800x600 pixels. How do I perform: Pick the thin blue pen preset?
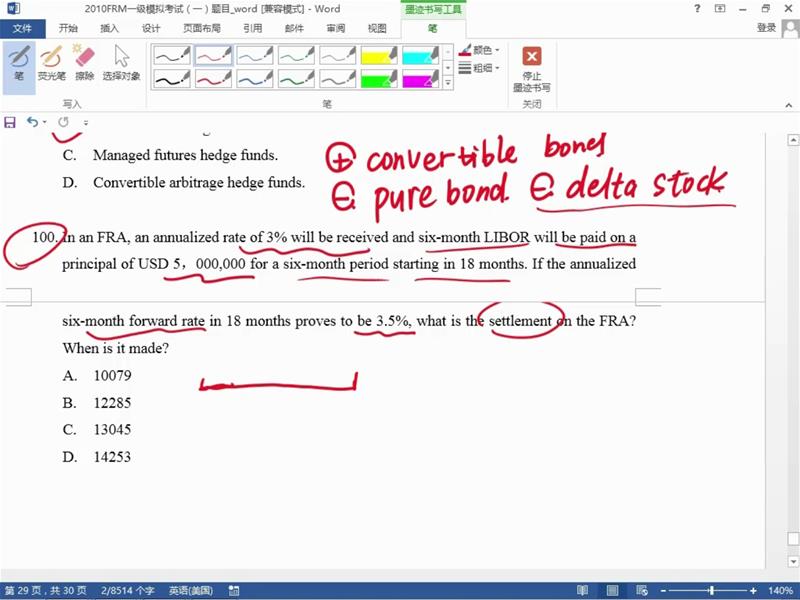coord(255,55)
